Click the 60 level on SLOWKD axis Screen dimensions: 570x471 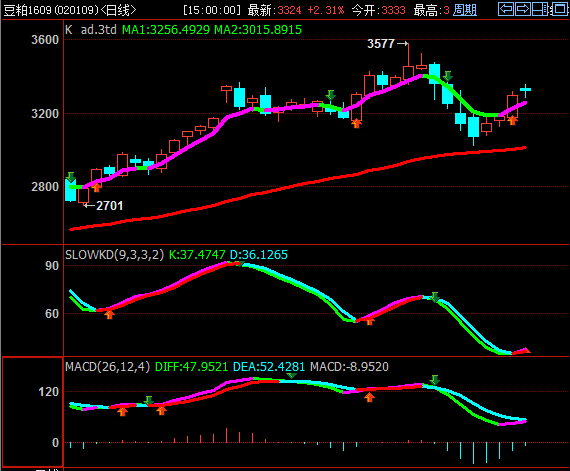click(x=52, y=314)
